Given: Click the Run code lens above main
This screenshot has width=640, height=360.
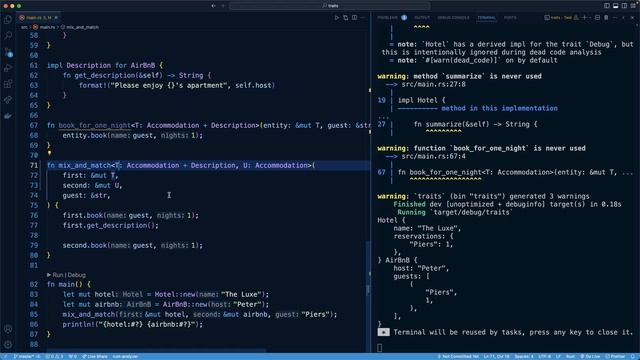Looking at the screenshot, I should click(58, 275).
